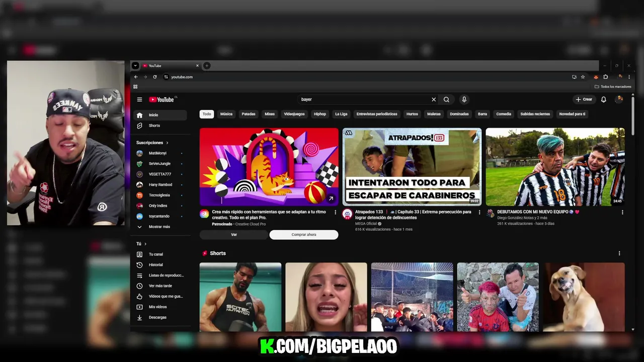Open the Hany Rambod subscription channel
This screenshot has width=644, height=362.
coord(159,185)
